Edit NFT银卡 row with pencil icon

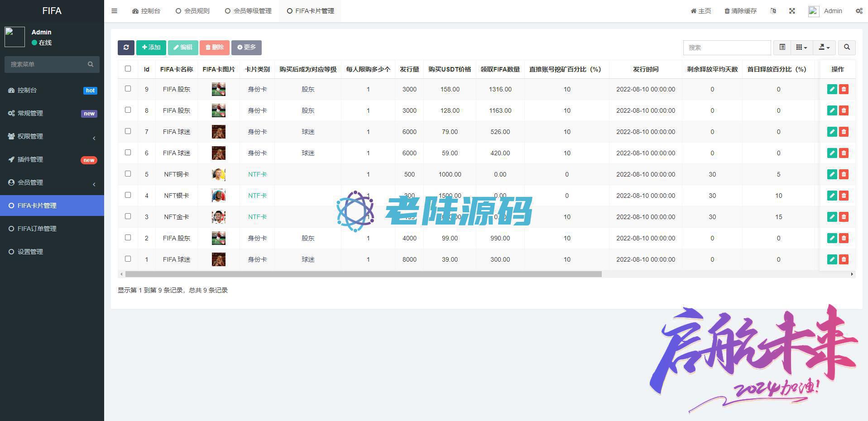point(832,196)
